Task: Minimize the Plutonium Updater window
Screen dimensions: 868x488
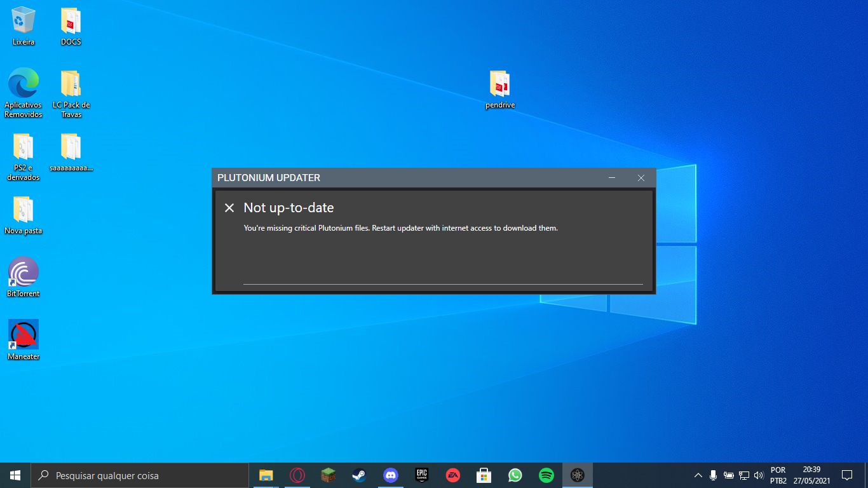Action: point(612,178)
